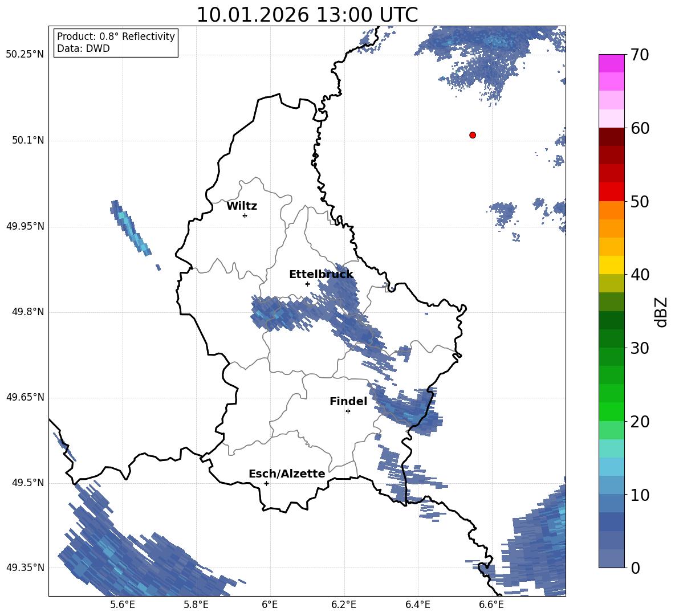
Task: Pick the yellow swatch just above 40
Action: coord(611,265)
